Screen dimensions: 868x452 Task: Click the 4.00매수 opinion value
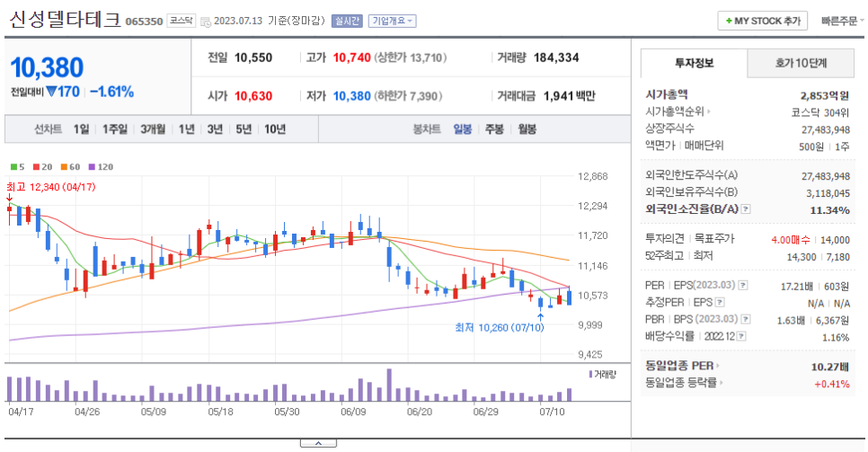791,240
